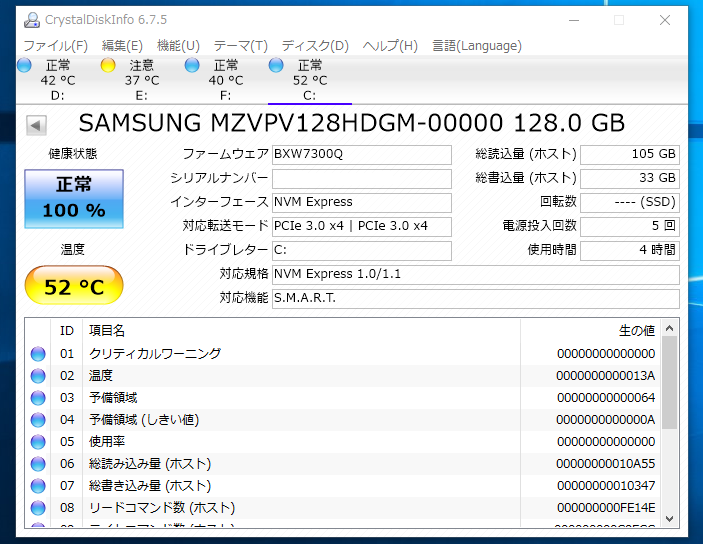703x544 pixels.
Task: Click status orb of row 03 予備領域
Action: click(x=38, y=398)
